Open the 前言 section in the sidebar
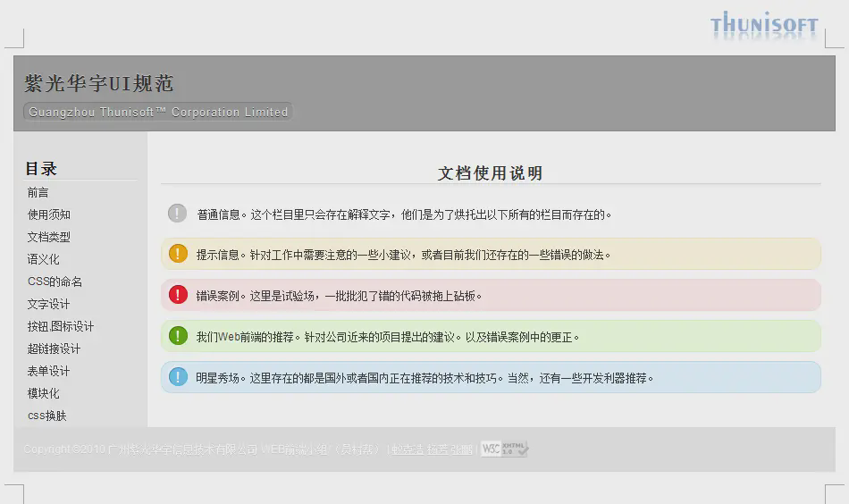The height and width of the screenshot is (504, 849). pyautogui.click(x=38, y=192)
